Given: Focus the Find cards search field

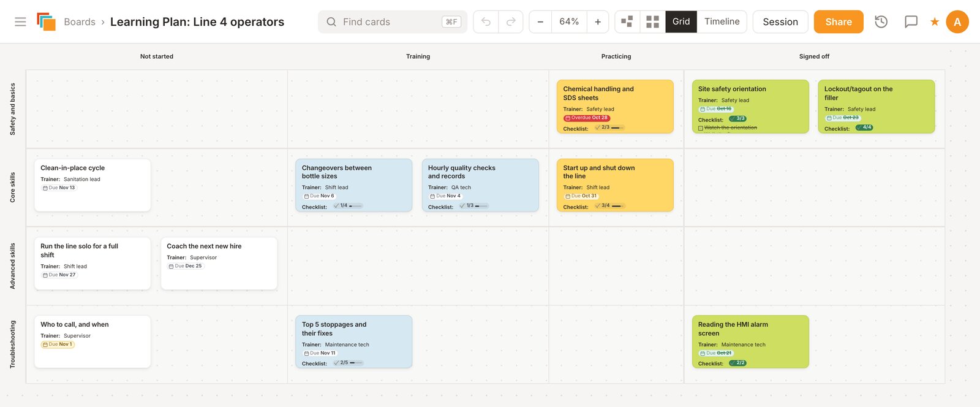Looking at the screenshot, I should pos(393,22).
